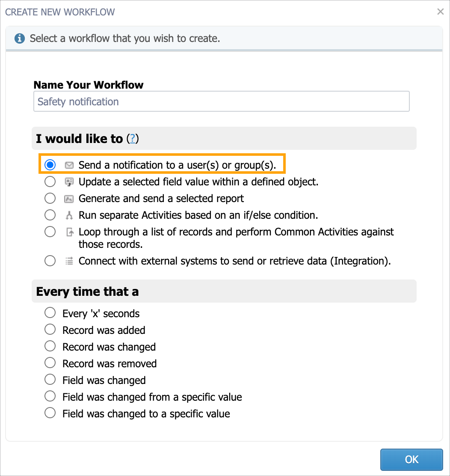Pick Run separate Activities if/else option
This screenshot has height=476, width=450.
pos(50,215)
